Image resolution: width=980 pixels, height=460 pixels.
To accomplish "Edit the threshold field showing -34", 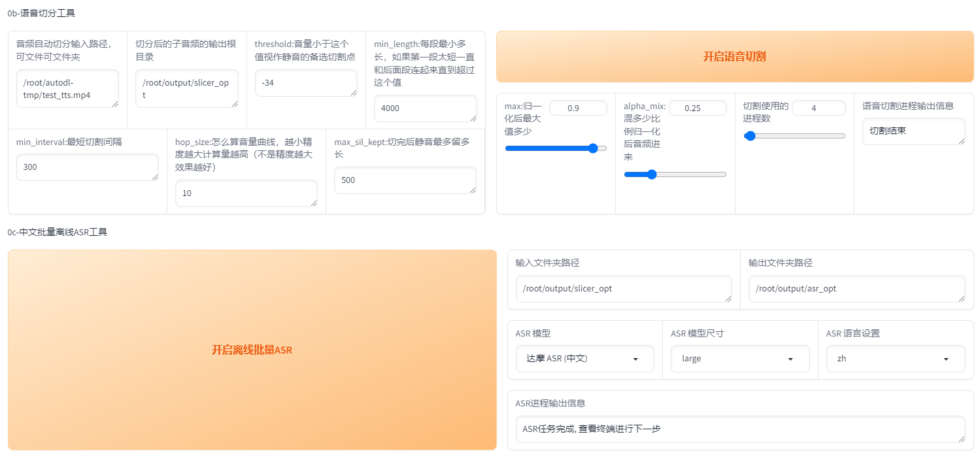I will click(x=306, y=83).
